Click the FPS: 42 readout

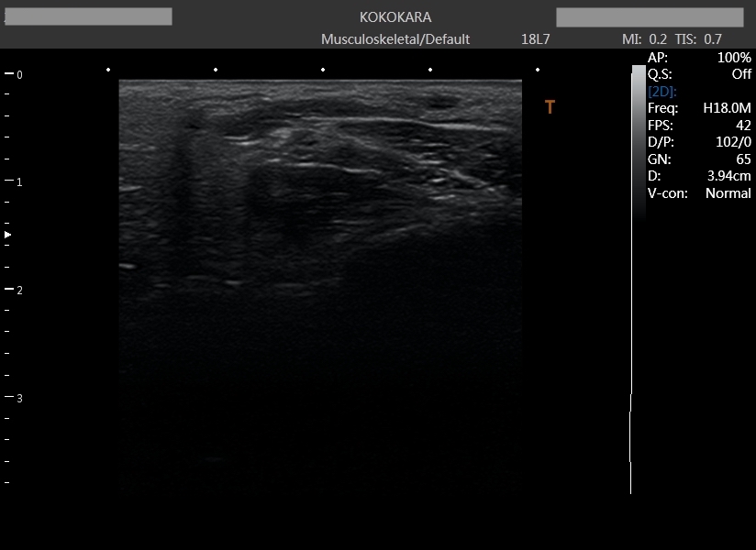[699, 126]
